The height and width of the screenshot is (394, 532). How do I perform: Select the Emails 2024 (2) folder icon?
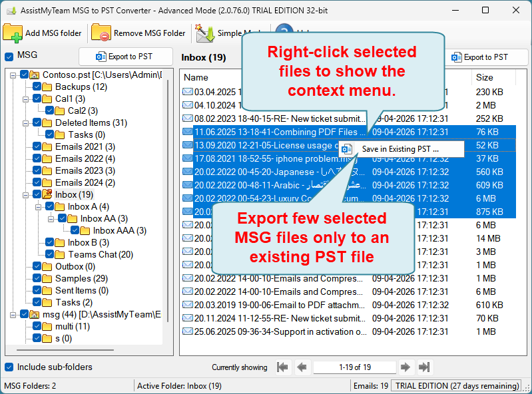(x=47, y=182)
